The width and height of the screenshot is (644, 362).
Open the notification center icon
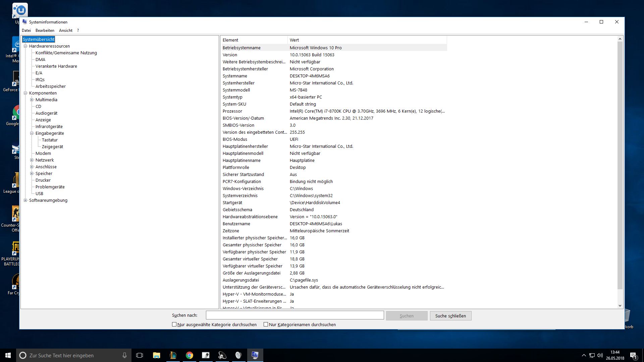pyautogui.click(x=633, y=355)
